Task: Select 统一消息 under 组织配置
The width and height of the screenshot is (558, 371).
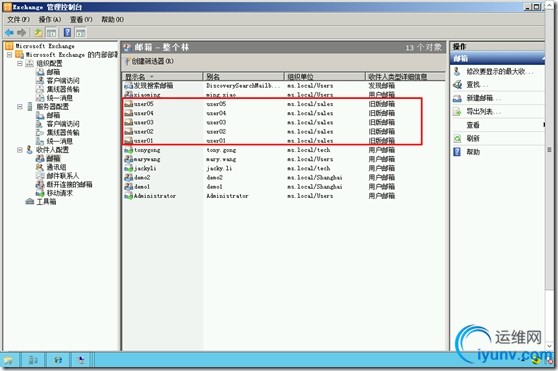Action: [59, 98]
